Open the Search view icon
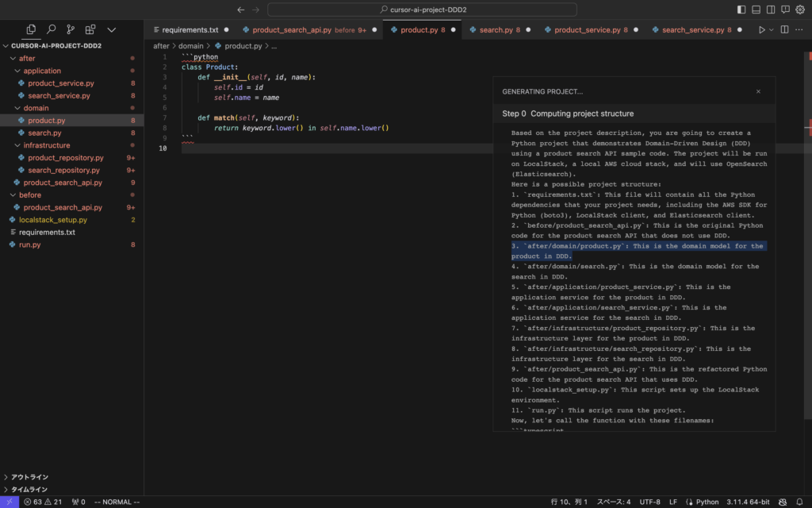812x508 pixels. [52, 29]
